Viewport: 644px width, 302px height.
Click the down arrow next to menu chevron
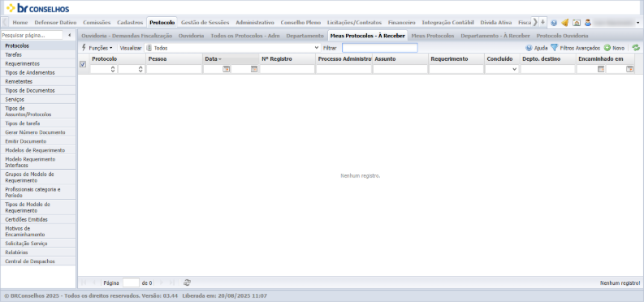pos(543,22)
